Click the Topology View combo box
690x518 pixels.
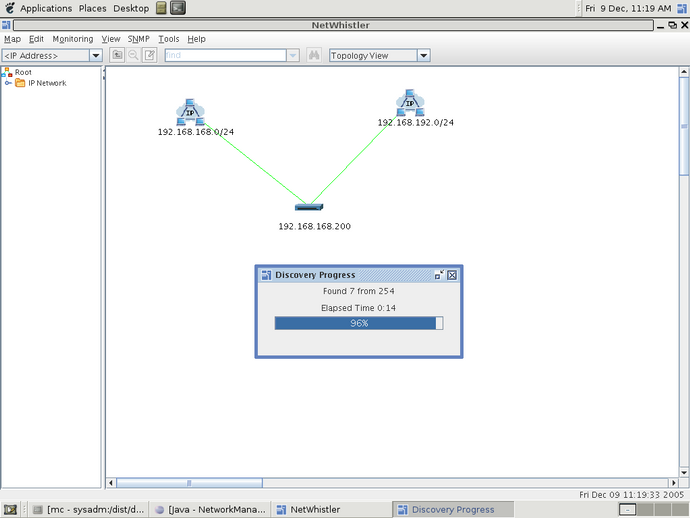click(x=379, y=55)
